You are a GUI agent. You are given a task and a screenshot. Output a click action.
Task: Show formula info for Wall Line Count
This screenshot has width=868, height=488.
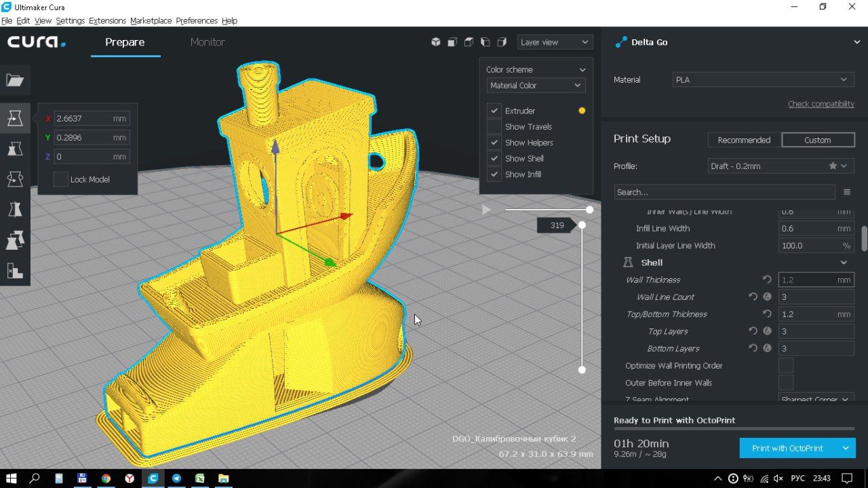point(767,297)
